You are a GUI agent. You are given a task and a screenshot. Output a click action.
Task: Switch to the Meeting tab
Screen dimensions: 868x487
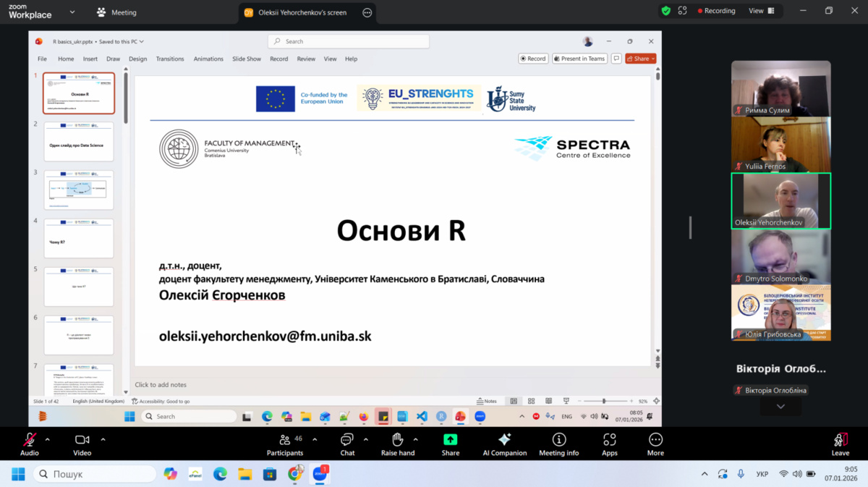click(117, 12)
